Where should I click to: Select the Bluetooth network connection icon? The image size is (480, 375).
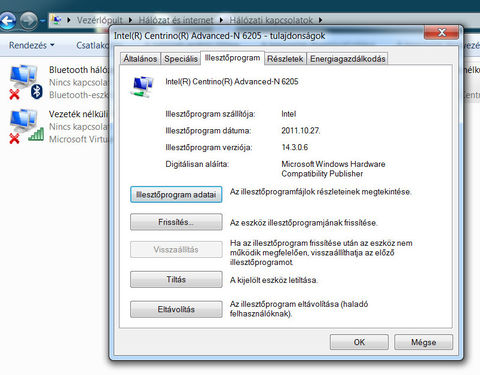26,82
